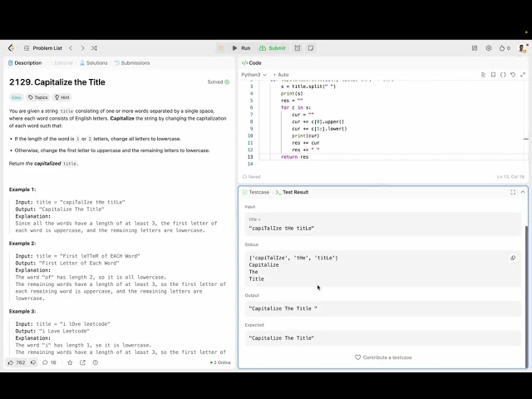Open the layout grid icon in top bar
Screen dimensions: 532x399
pyautogui.click(x=475, y=48)
